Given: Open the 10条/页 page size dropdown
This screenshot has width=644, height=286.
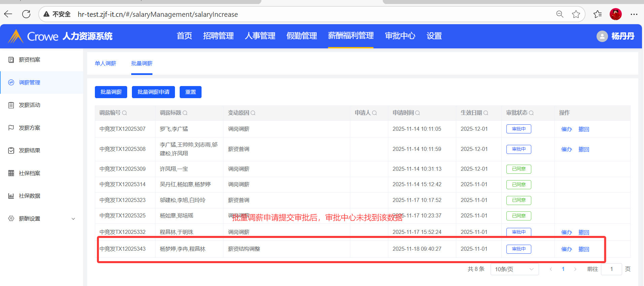Looking at the screenshot, I should tap(514, 269).
